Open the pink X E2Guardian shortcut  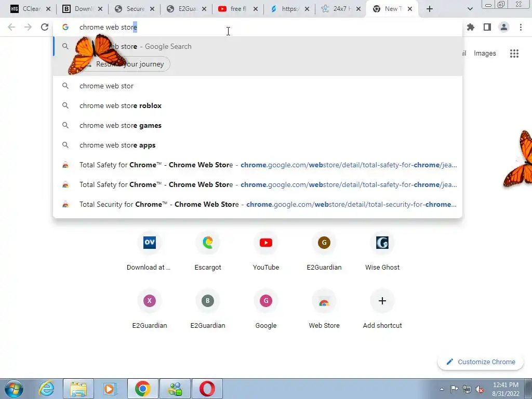(x=149, y=310)
